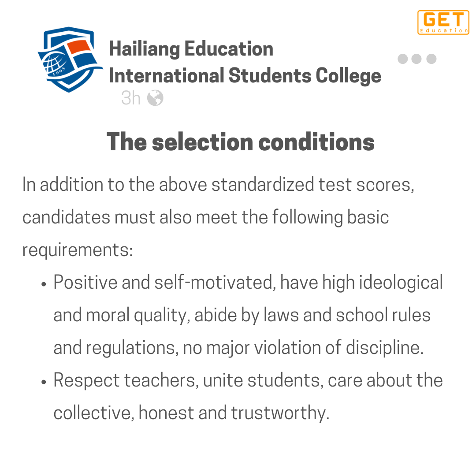Click the globe public visibility icon
The image size is (476, 476).
click(155, 98)
